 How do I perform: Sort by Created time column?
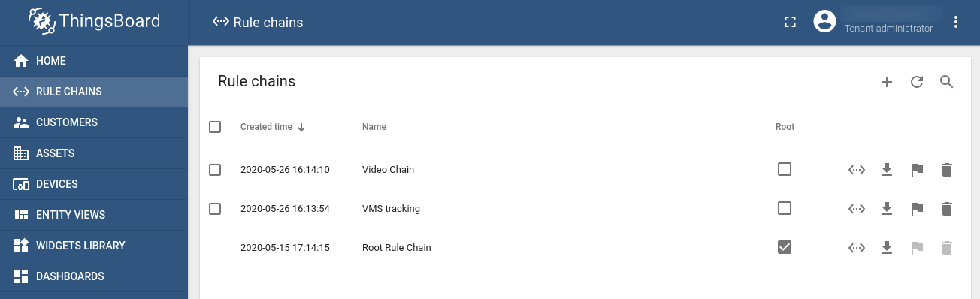[267, 127]
